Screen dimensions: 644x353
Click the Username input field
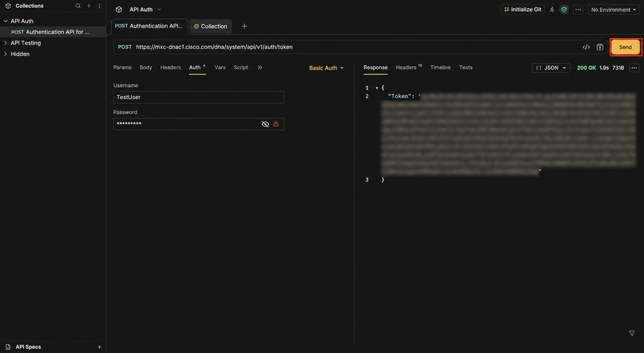[x=199, y=97]
